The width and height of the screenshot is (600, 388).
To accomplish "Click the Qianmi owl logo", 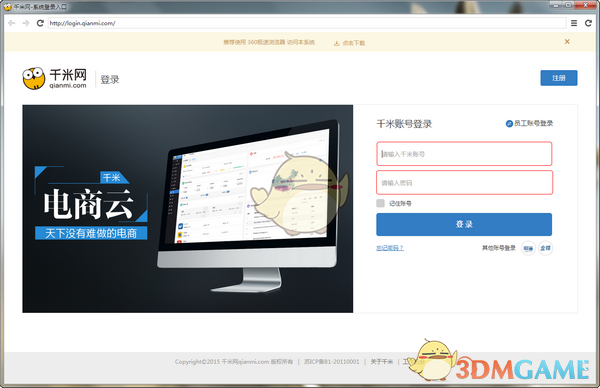I will pyautogui.click(x=34, y=78).
